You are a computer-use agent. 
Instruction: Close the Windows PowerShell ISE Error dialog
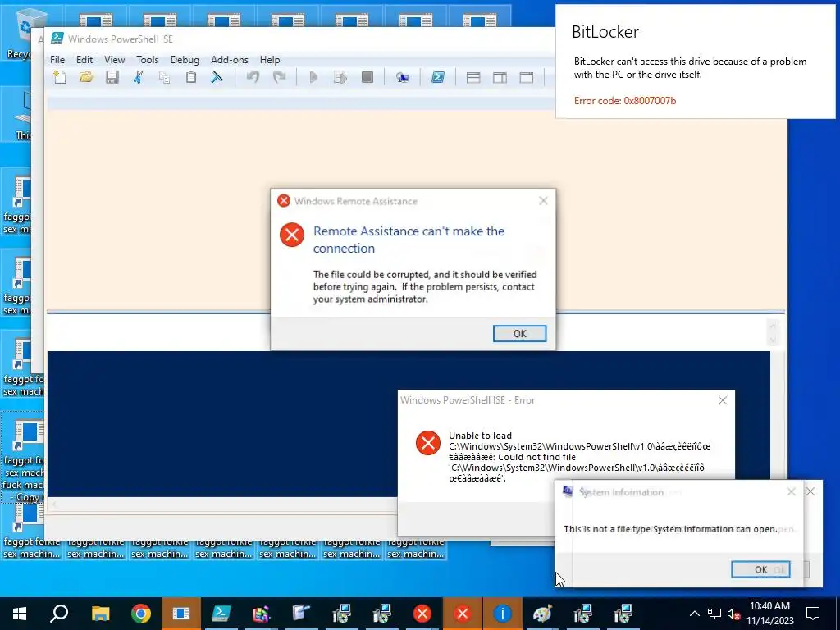723,400
